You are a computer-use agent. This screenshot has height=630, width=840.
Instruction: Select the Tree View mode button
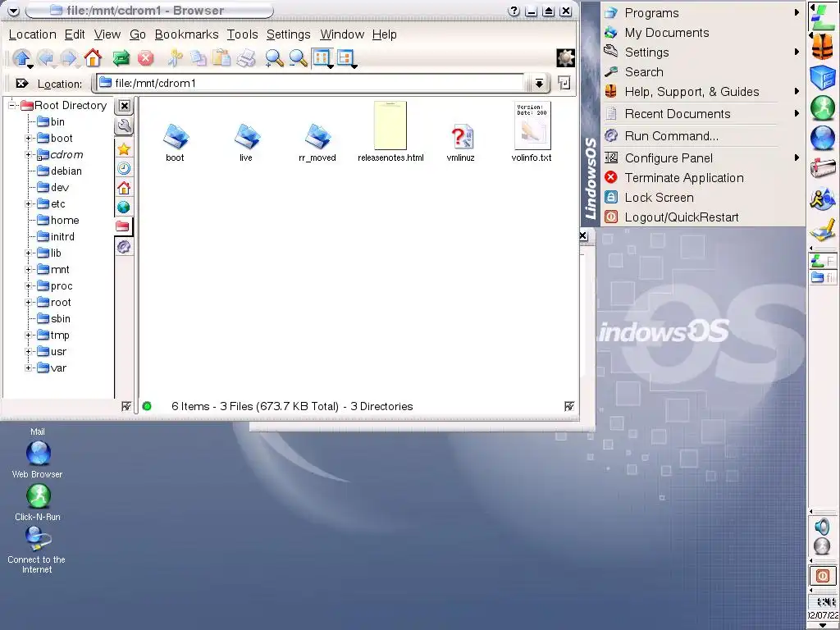(x=346, y=58)
